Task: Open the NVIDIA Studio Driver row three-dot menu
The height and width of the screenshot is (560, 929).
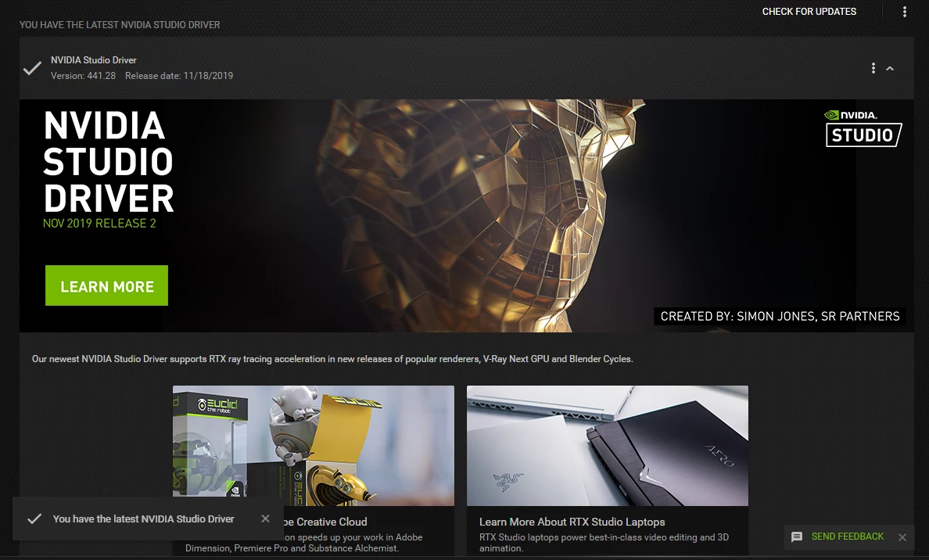Action: [873, 68]
